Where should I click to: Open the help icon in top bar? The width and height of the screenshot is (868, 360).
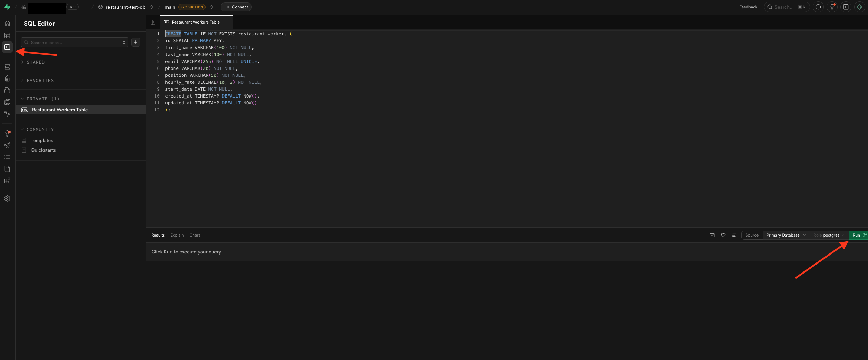tap(818, 7)
